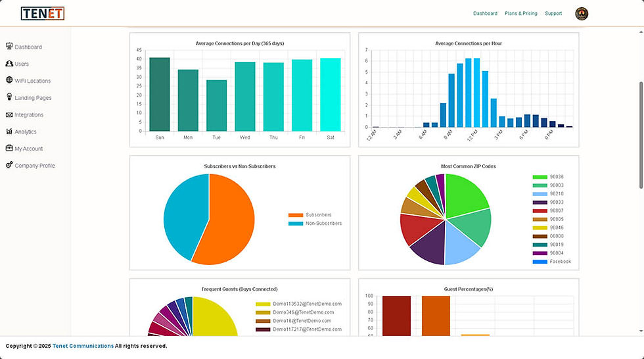Click the Sunday bar in daily chart
The height and width of the screenshot is (359, 644).
160,95
